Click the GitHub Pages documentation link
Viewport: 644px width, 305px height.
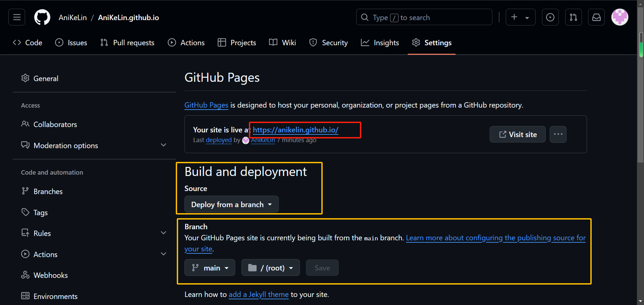(206, 105)
